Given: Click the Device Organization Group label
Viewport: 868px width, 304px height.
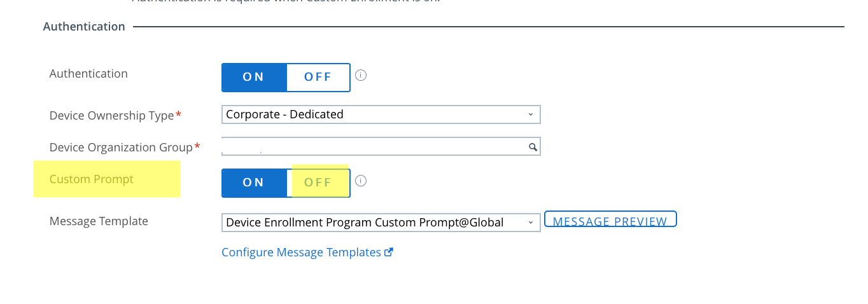Looking at the screenshot, I should (121, 148).
